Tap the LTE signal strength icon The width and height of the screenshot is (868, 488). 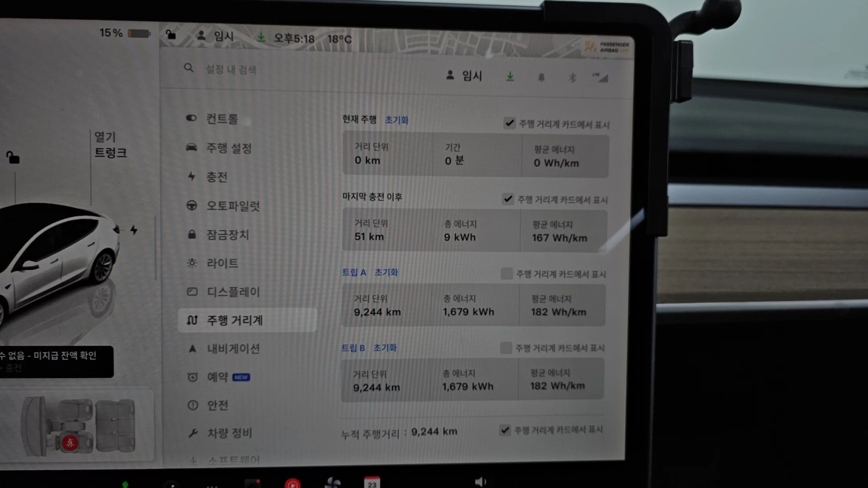coord(600,78)
